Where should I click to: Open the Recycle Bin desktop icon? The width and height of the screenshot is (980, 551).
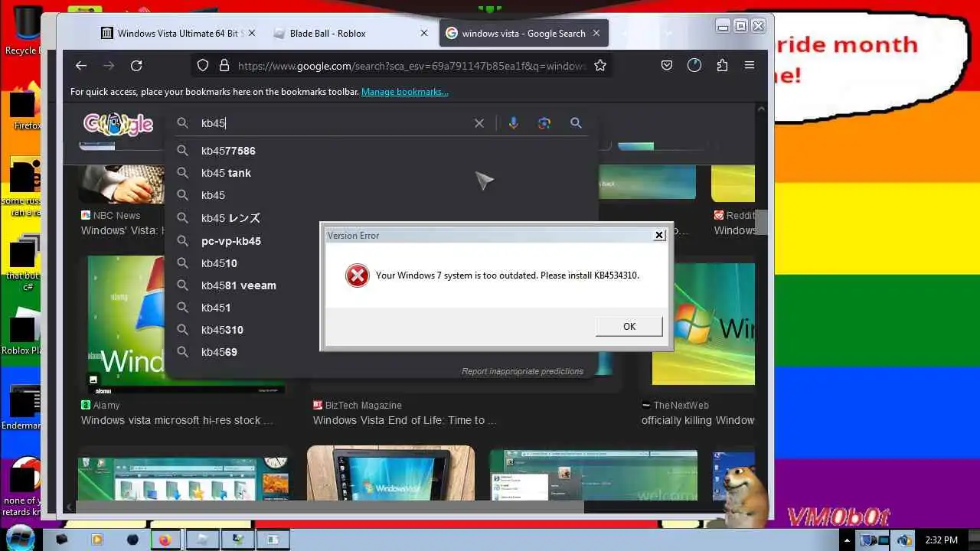coord(24,31)
